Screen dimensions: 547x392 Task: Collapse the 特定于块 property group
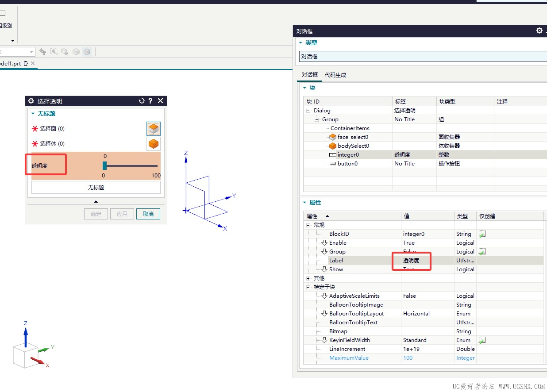[308, 287]
